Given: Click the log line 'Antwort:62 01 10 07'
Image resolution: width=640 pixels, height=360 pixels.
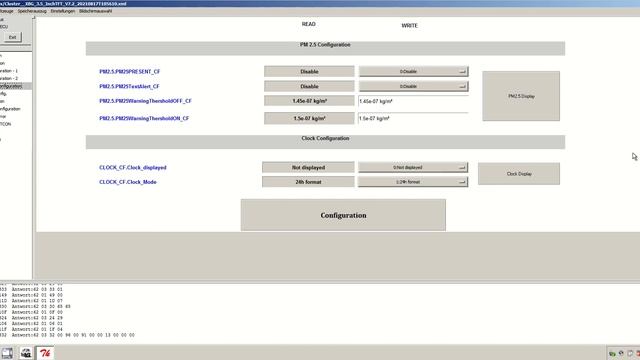Looking at the screenshot, I should tap(31, 300).
